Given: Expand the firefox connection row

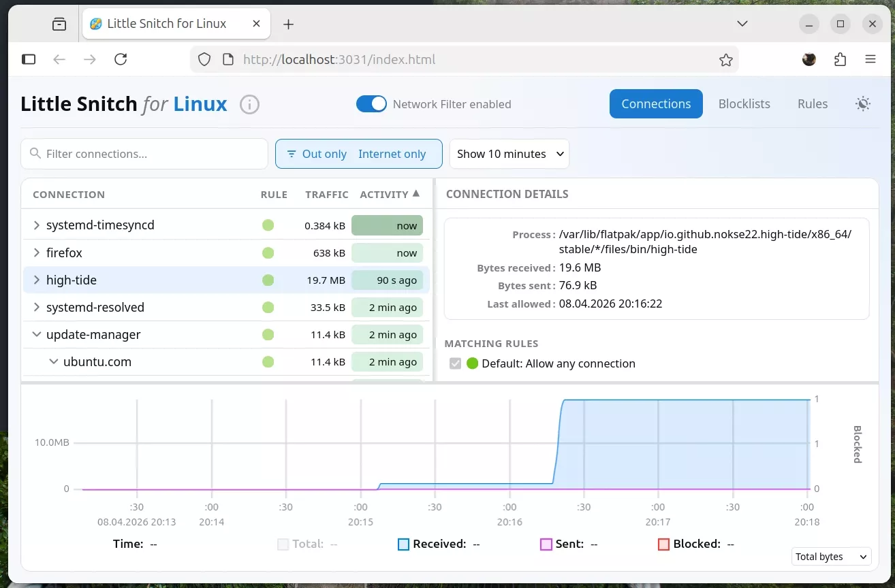Looking at the screenshot, I should [x=37, y=252].
